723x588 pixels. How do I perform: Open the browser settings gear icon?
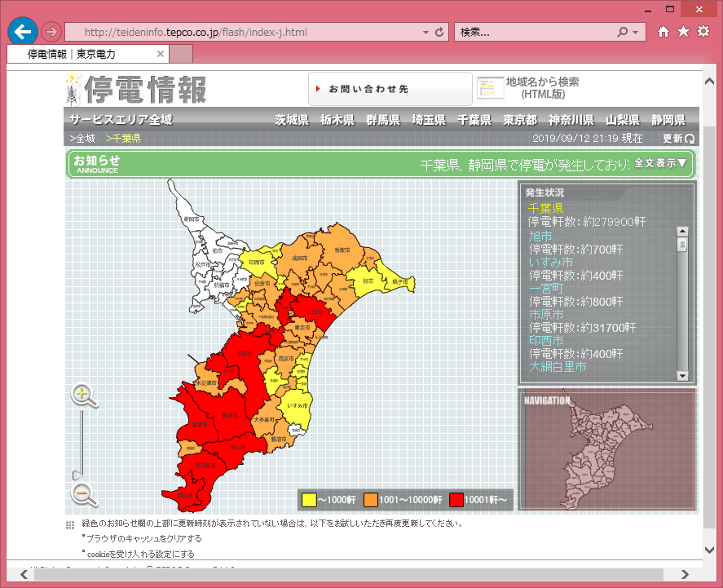pyautogui.click(x=704, y=31)
